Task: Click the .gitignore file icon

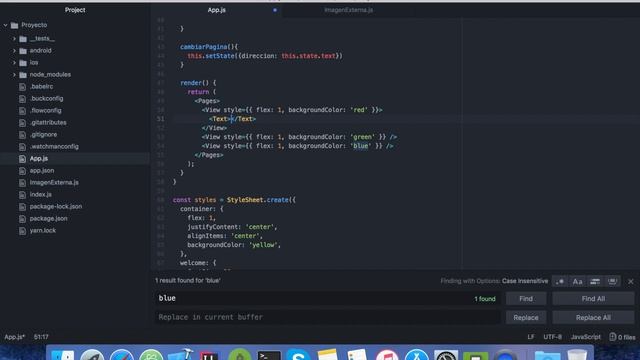Action: coord(22,135)
